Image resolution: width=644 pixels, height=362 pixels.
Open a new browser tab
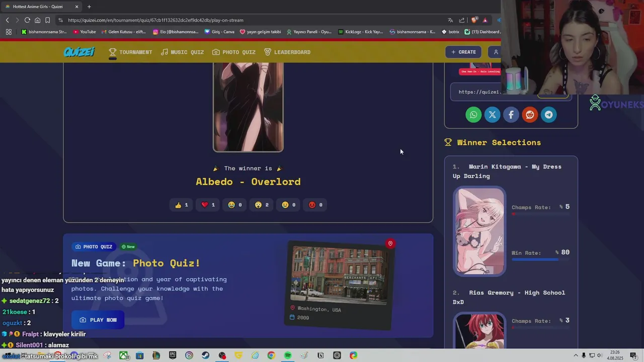pos(89,7)
